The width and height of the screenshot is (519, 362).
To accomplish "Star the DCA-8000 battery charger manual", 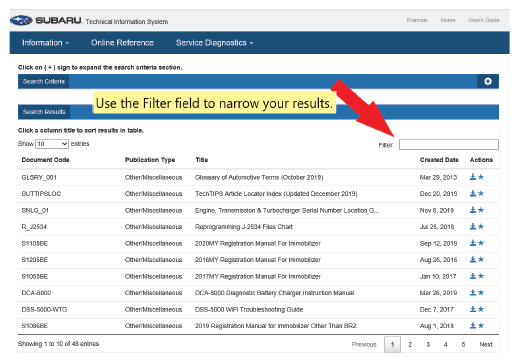I will [481, 292].
